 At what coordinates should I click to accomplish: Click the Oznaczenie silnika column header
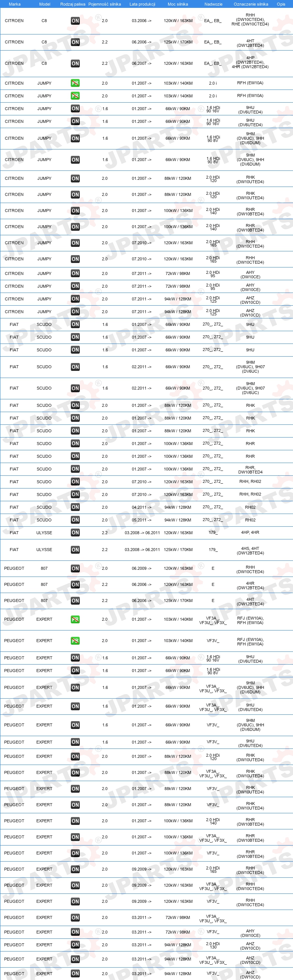point(251,4)
